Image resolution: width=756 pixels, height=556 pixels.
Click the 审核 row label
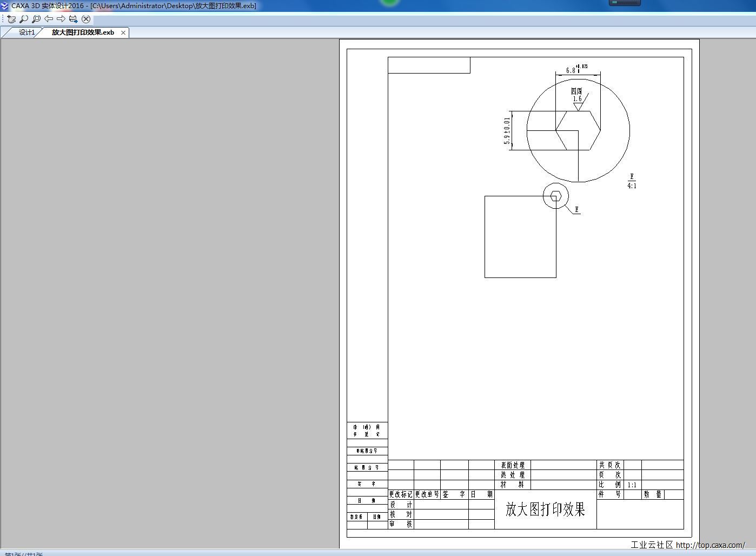click(x=401, y=524)
